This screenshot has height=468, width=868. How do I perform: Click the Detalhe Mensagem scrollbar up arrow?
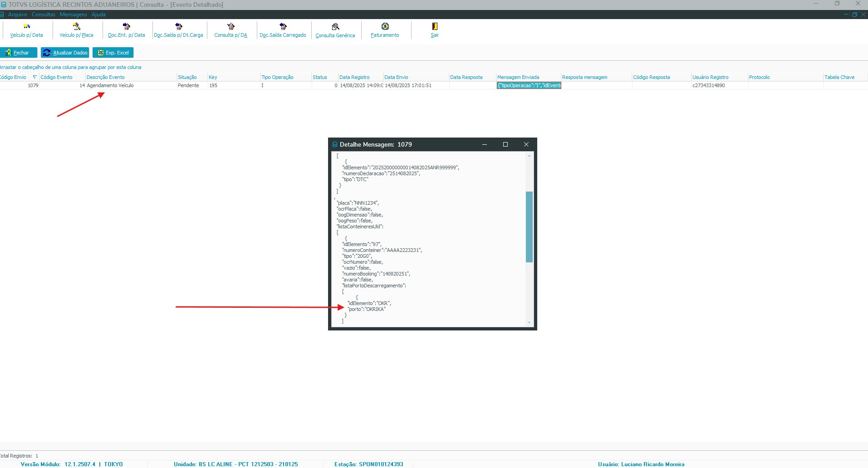click(x=529, y=156)
